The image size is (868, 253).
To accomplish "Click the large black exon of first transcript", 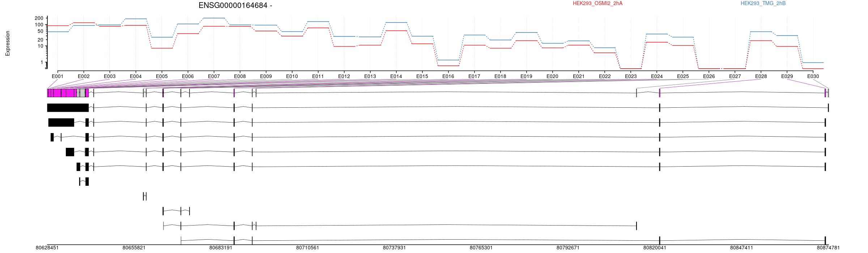I will click(68, 108).
